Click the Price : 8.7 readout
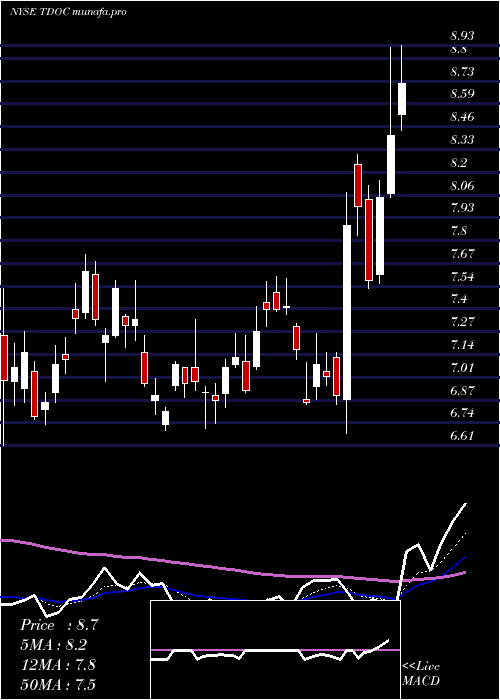The image size is (500, 700). (58, 625)
